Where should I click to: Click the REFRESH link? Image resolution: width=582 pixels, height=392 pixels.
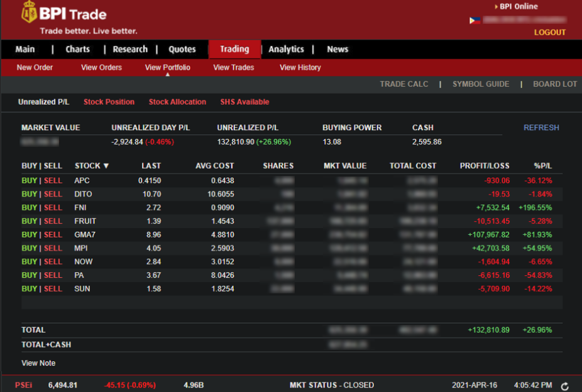tap(541, 128)
